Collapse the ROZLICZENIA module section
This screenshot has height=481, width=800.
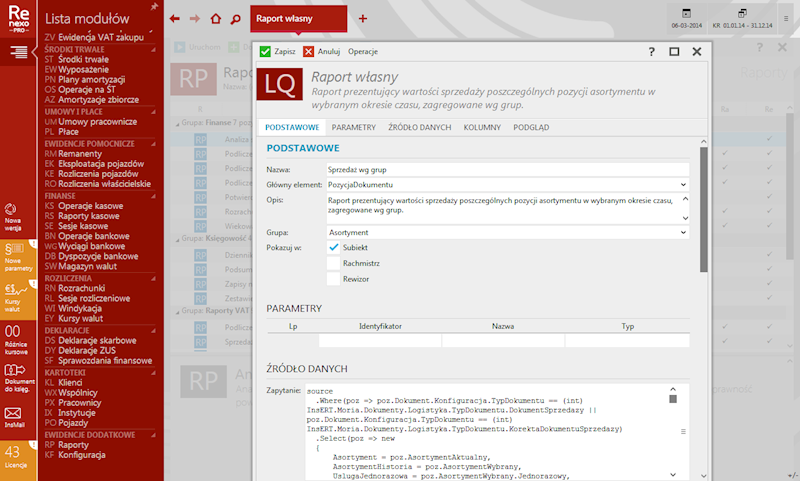[153, 279]
